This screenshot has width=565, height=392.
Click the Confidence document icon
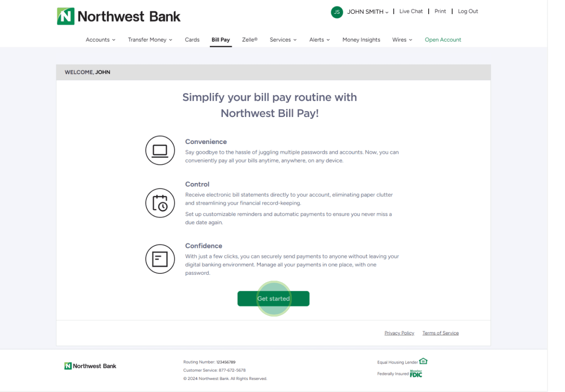160,259
